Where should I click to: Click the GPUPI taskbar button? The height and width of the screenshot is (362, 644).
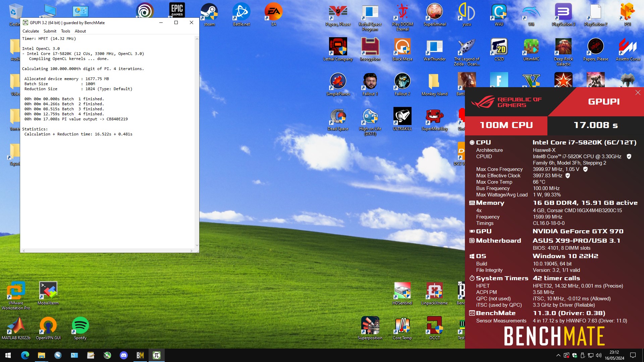(x=157, y=355)
